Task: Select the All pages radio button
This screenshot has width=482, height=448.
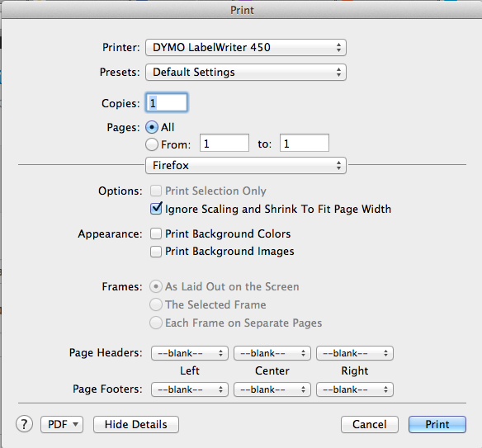Action: tap(152, 127)
